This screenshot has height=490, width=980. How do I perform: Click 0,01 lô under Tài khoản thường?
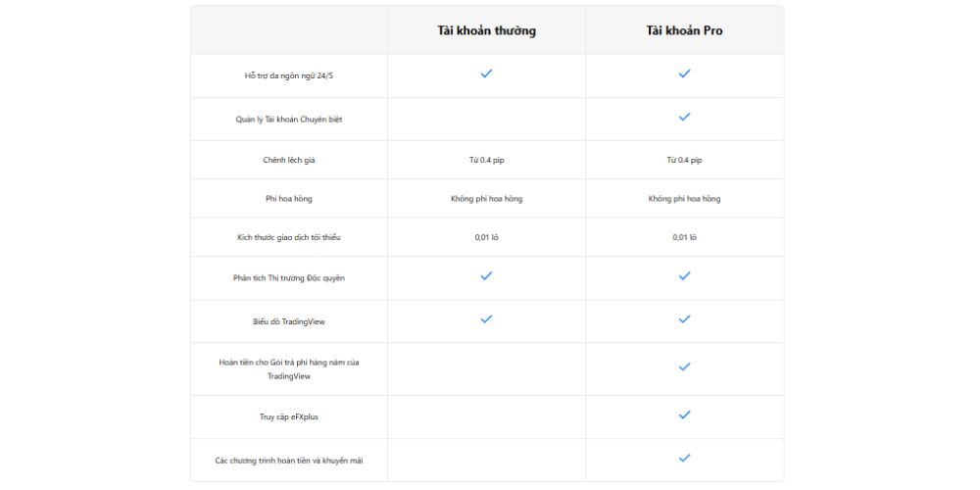tap(486, 238)
